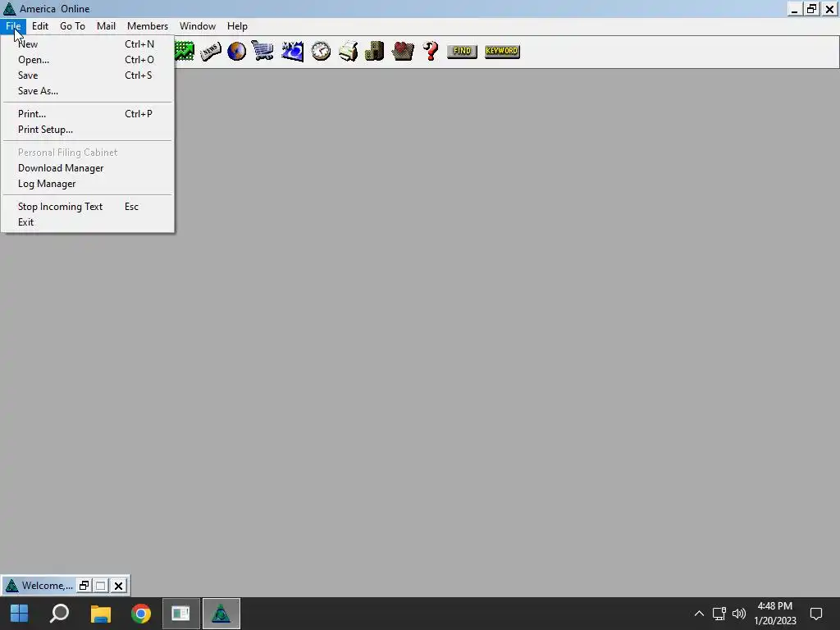Click the America Online title bar logo
This screenshot has height=630, width=840.
tap(9, 8)
